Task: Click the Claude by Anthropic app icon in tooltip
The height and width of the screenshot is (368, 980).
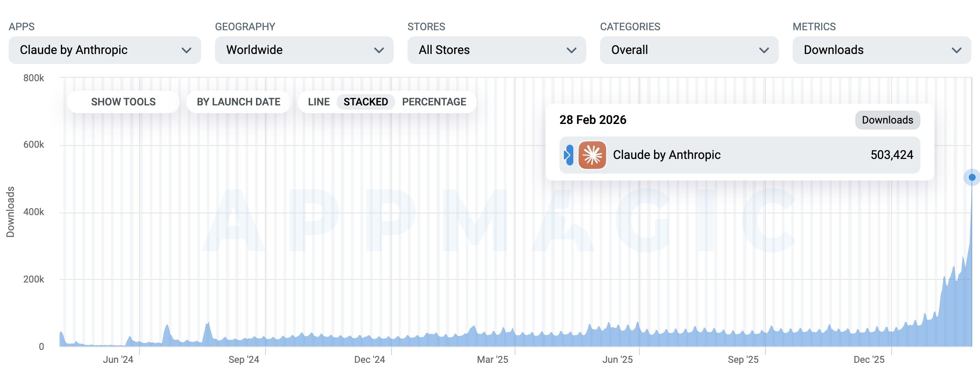Action: pyautogui.click(x=592, y=154)
